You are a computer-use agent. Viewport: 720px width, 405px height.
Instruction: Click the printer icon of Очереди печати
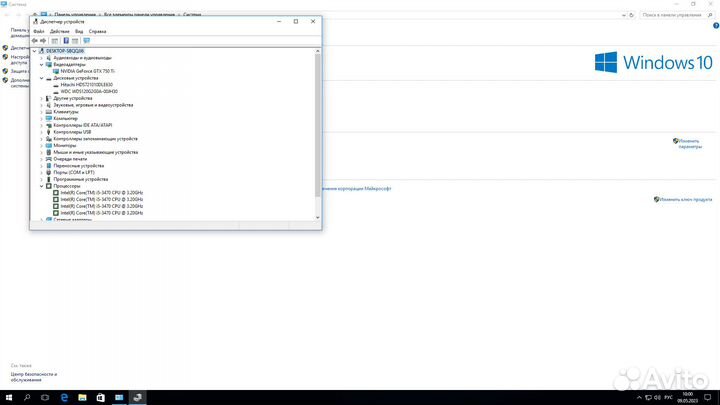49,159
